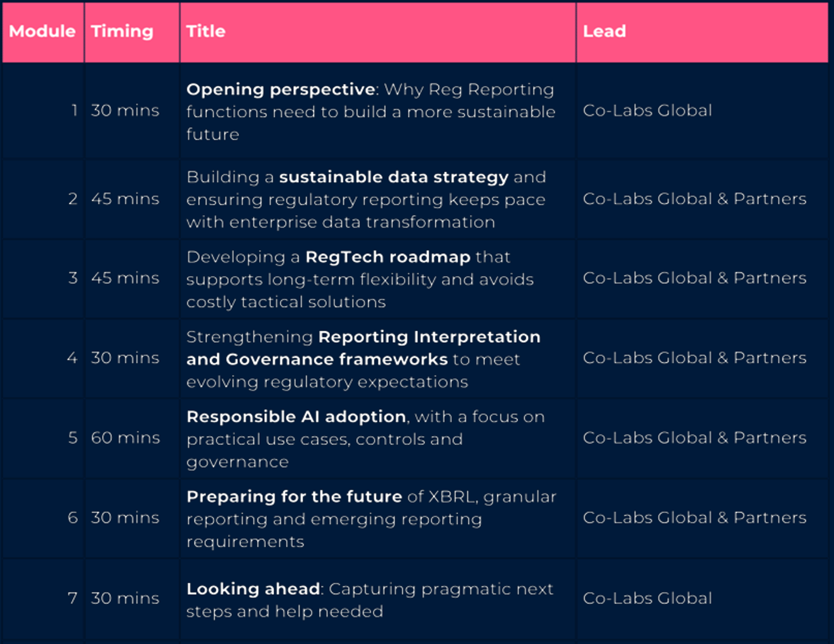This screenshot has width=834, height=644.
Task: Click module number 7 cell
Action: [x=43, y=600]
